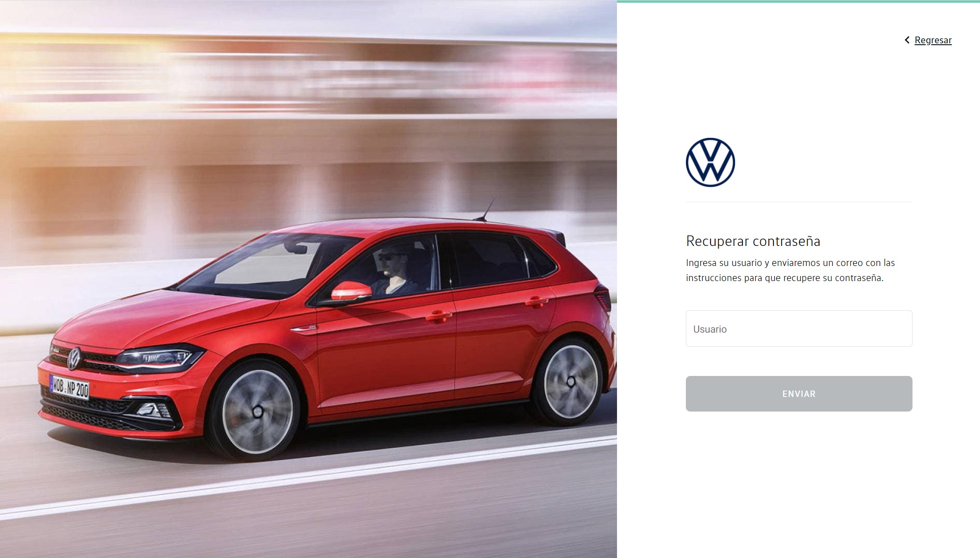Click the back chevron beside Regresar
The image size is (980, 558).
tap(907, 40)
